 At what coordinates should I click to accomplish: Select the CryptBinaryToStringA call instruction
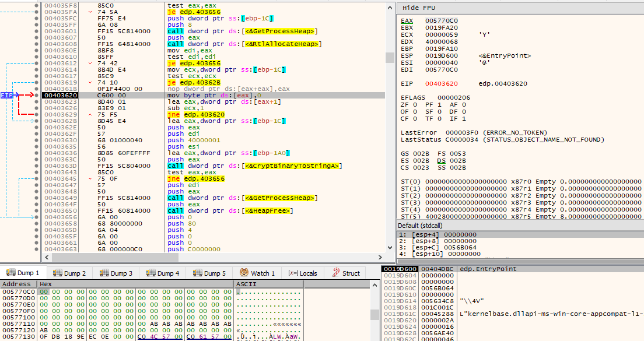click(x=255, y=166)
